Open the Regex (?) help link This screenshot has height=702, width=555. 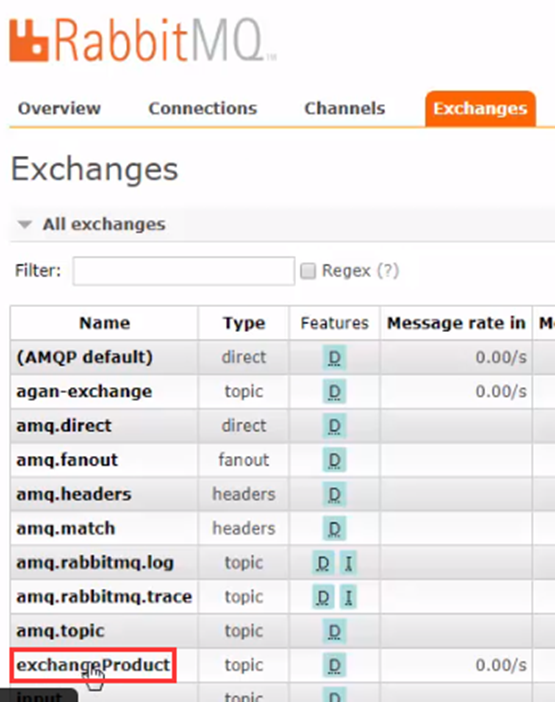388,270
